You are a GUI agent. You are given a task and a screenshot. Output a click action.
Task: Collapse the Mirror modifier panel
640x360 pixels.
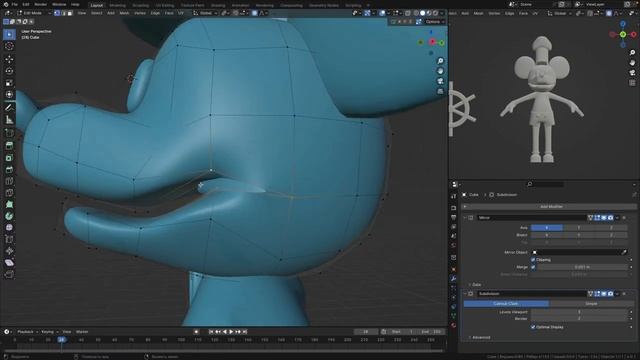(x=465, y=218)
